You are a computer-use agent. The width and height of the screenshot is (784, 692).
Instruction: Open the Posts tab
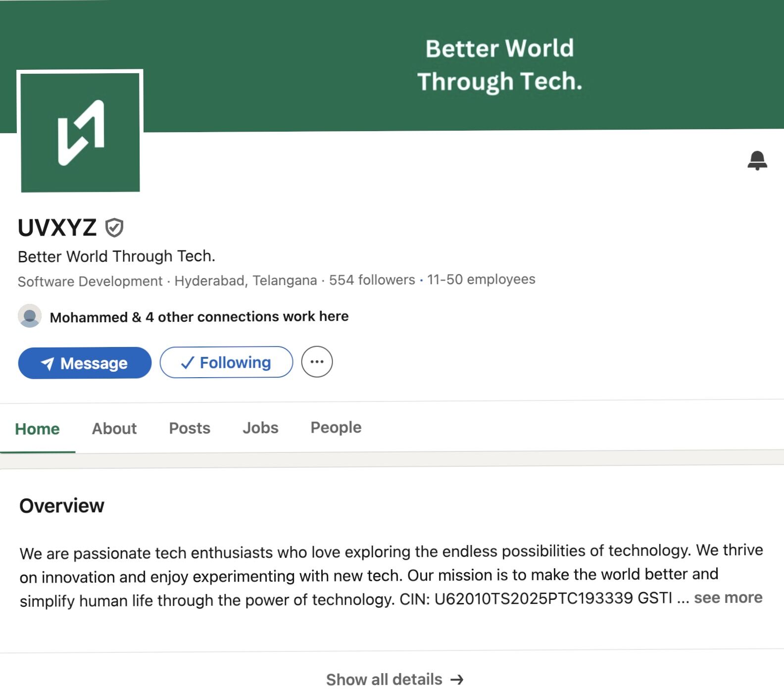[190, 428]
